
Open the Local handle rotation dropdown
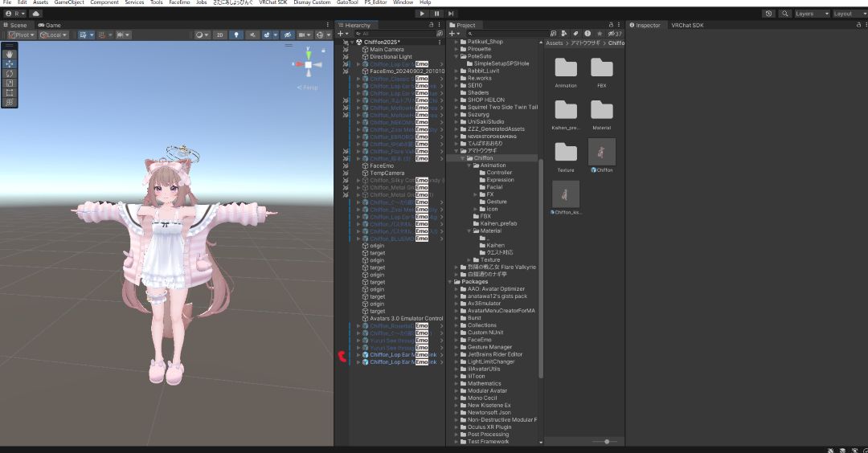click(53, 35)
